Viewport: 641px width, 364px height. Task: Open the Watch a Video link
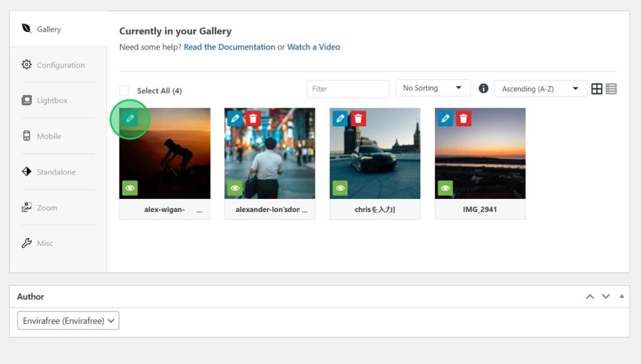(314, 47)
